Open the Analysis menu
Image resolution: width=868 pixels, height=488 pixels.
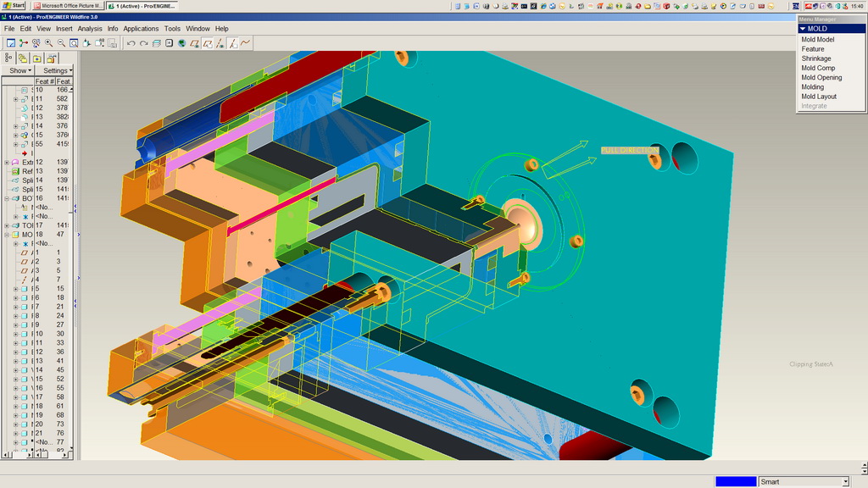[90, 29]
